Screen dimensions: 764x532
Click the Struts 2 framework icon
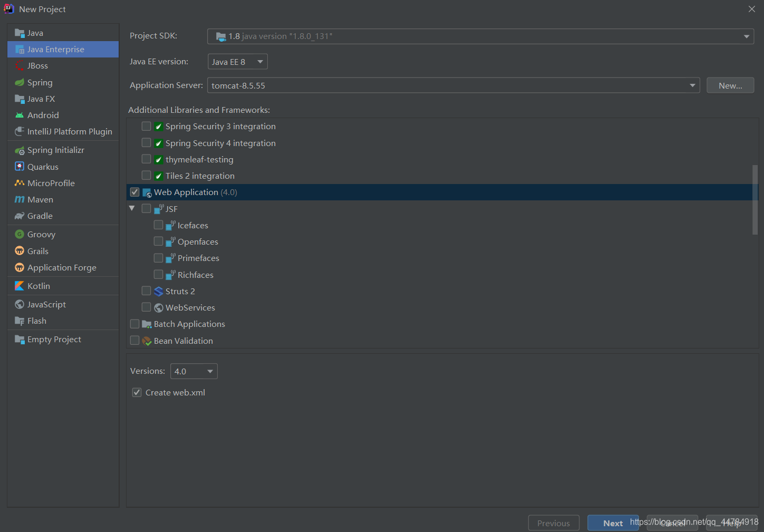click(x=159, y=292)
